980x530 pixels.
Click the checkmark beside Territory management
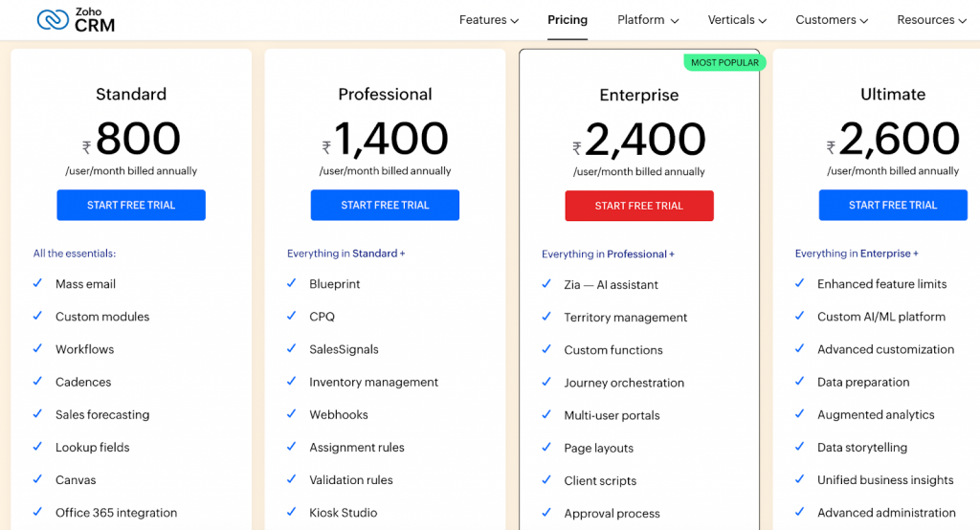click(546, 317)
